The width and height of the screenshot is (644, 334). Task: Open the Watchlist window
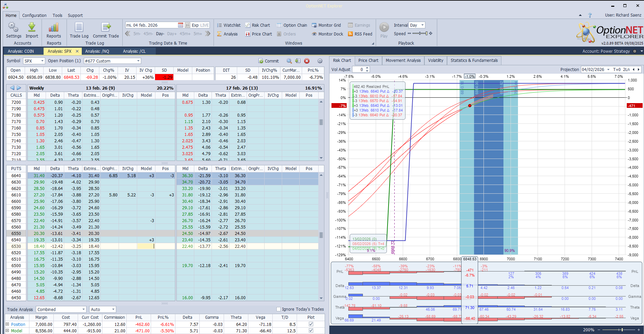pos(229,25)
